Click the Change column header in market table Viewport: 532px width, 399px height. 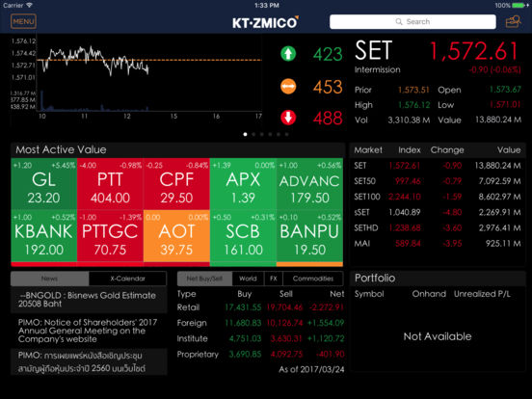(447, 150)
